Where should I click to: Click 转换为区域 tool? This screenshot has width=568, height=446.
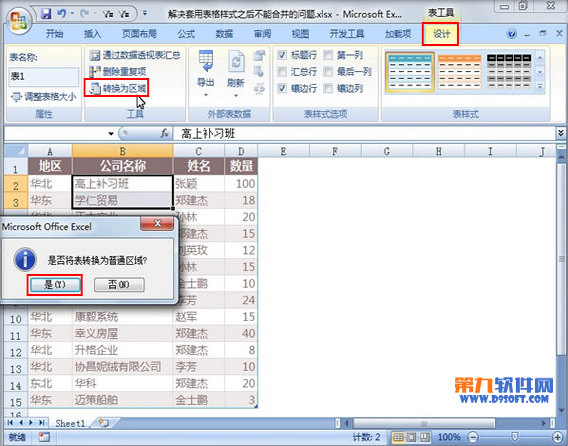click(118, 88)
